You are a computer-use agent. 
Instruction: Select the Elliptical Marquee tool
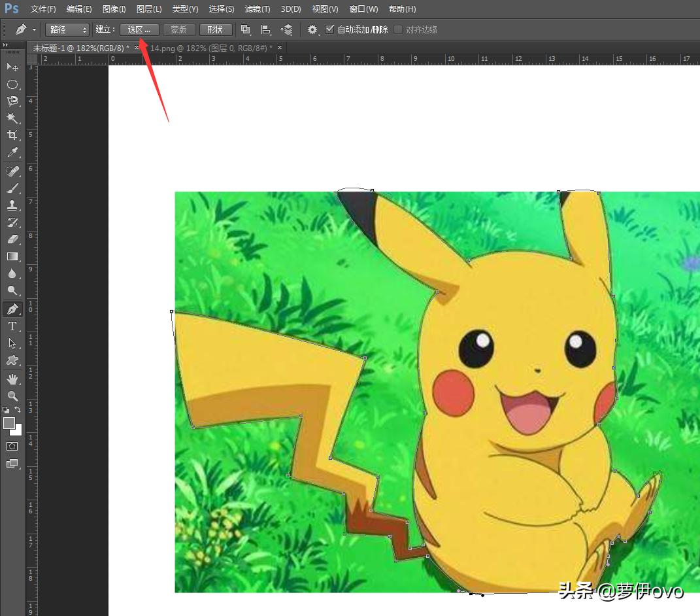point(12,84)
